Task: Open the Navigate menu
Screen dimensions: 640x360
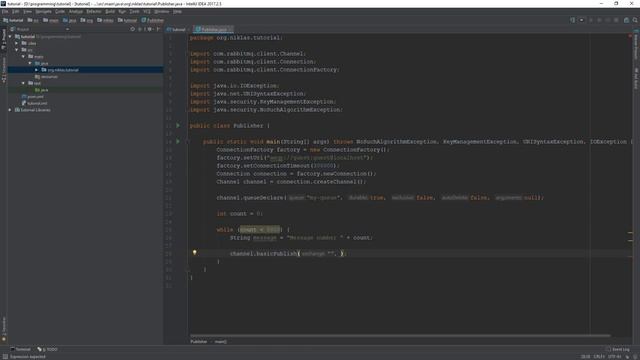Action: [x=43, y=11]
